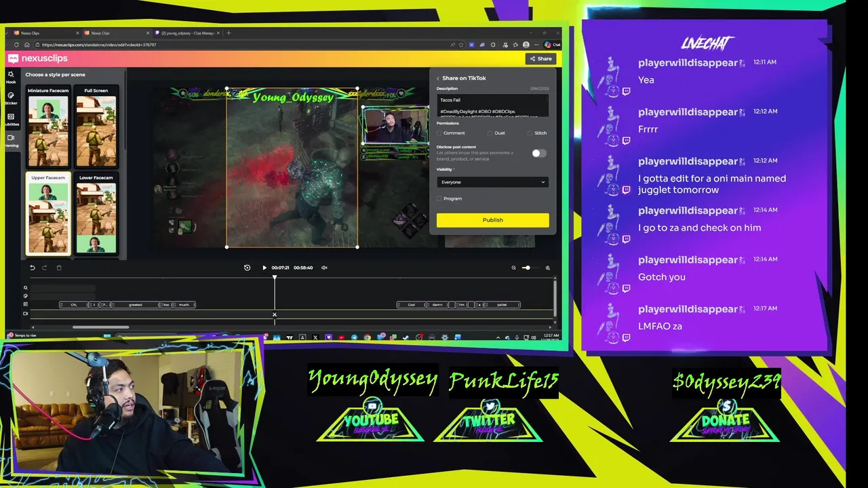Click the facecam overlay in preview
This screenshot has width=868, height=488.
tap(395, 125)
